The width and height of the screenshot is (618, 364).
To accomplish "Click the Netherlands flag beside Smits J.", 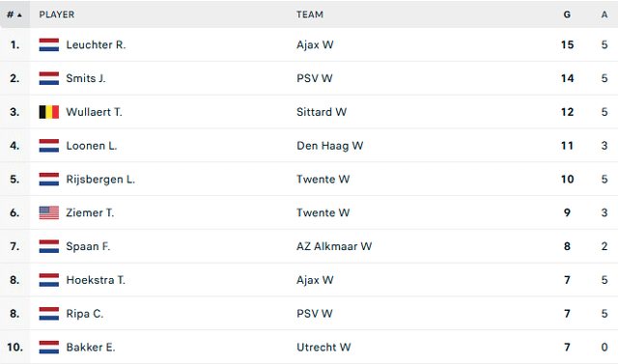I will (49, 78).
